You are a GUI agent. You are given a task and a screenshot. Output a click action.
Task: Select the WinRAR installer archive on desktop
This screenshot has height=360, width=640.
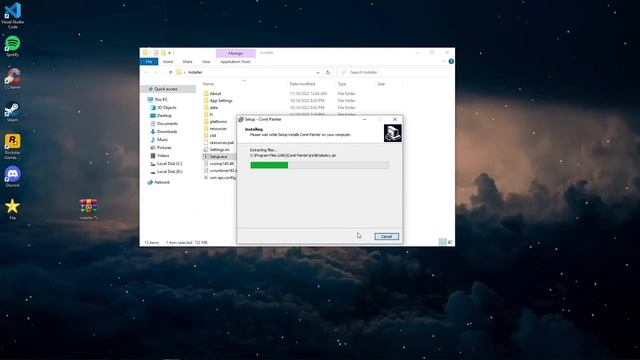(88, 209)
